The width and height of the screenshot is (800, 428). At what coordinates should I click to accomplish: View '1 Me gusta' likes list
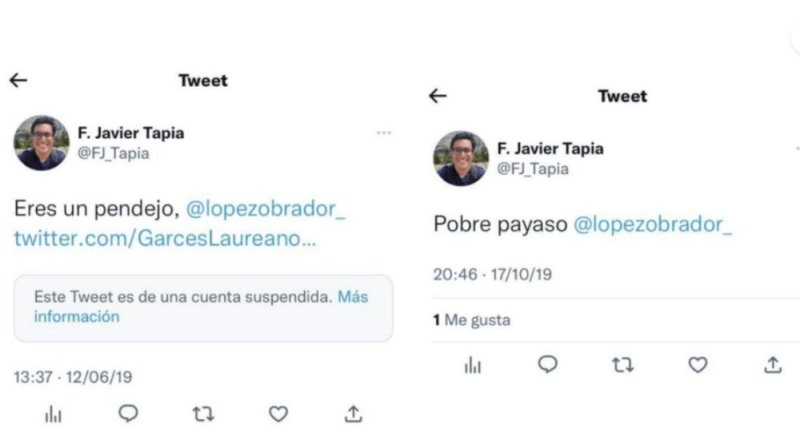coord(472,320)
